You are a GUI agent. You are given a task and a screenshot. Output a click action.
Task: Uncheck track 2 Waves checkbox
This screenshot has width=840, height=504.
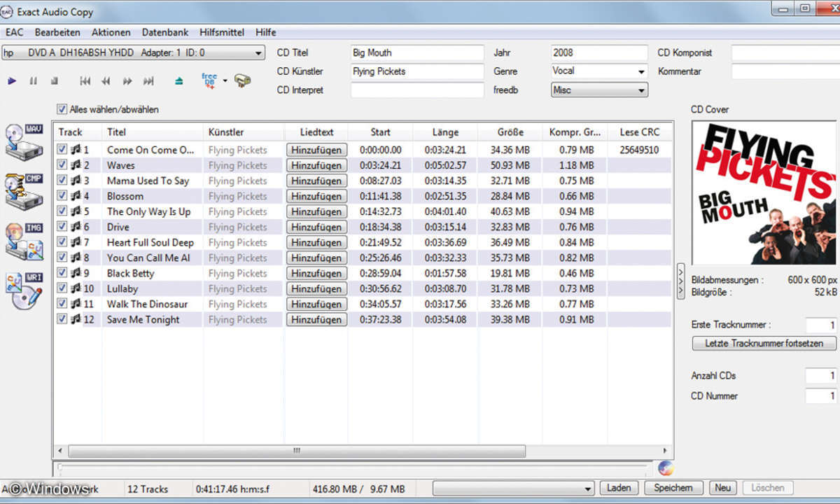[62, 165]
